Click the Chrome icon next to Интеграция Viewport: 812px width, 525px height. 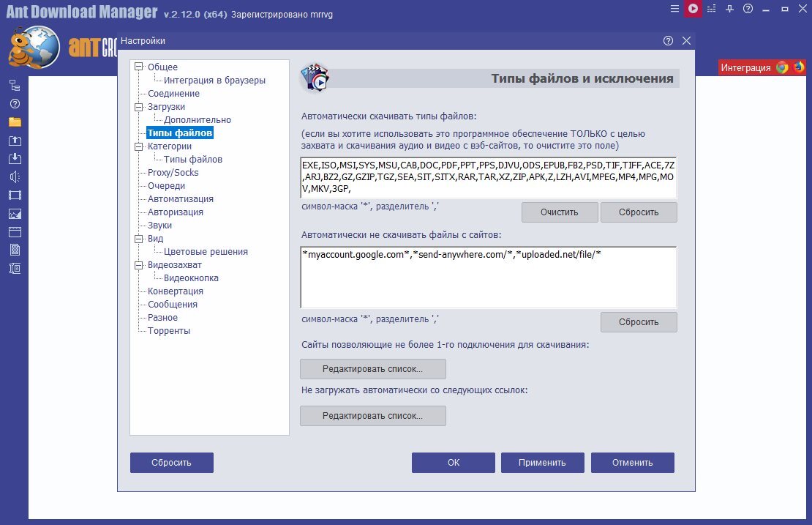[782, 67]
